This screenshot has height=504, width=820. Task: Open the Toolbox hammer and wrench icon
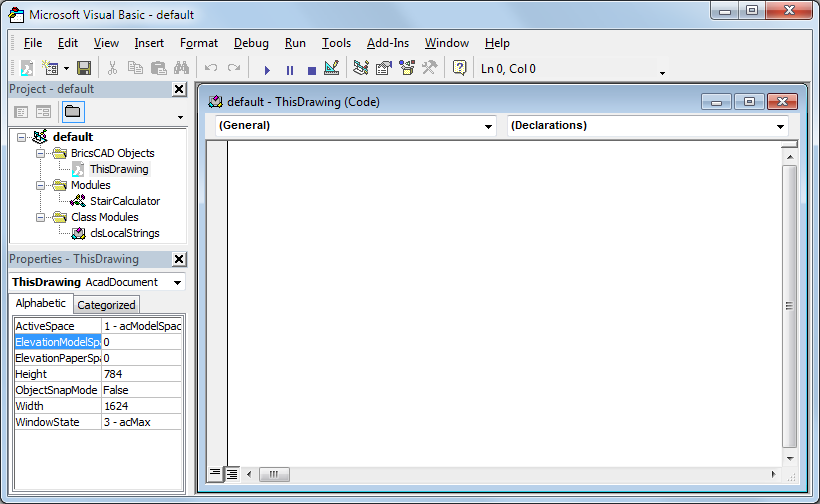coord(429,68)
